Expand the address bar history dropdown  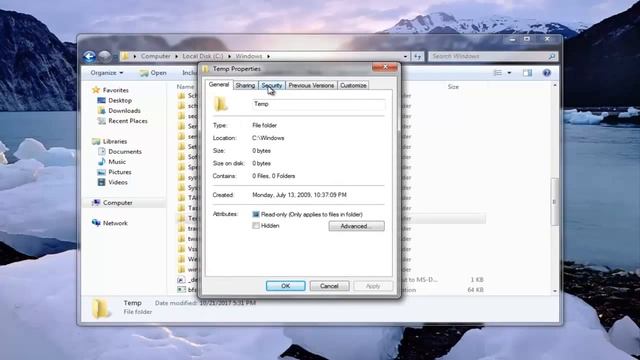tap(405, 56)
